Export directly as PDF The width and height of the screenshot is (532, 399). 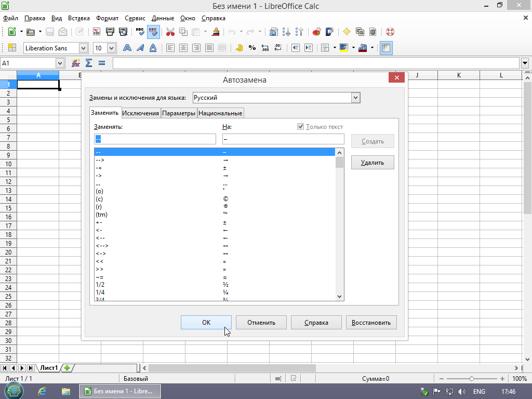(97, 32)
